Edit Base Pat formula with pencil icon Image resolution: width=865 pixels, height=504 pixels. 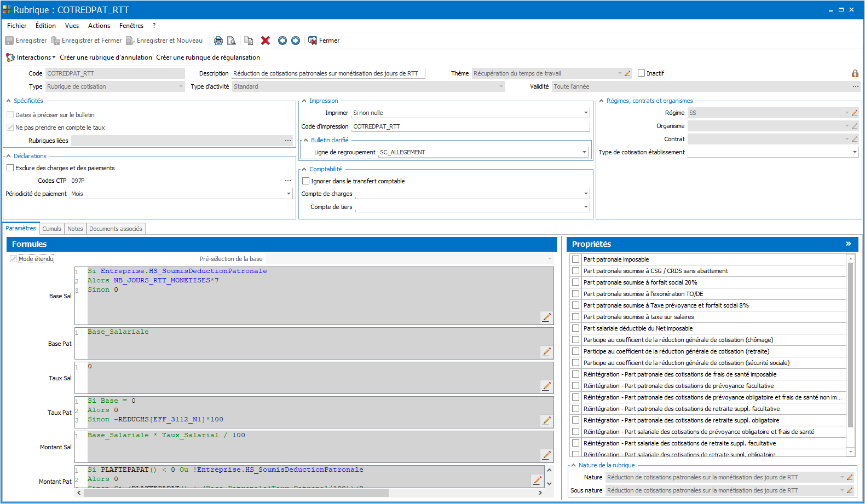(x=546, y=352)
